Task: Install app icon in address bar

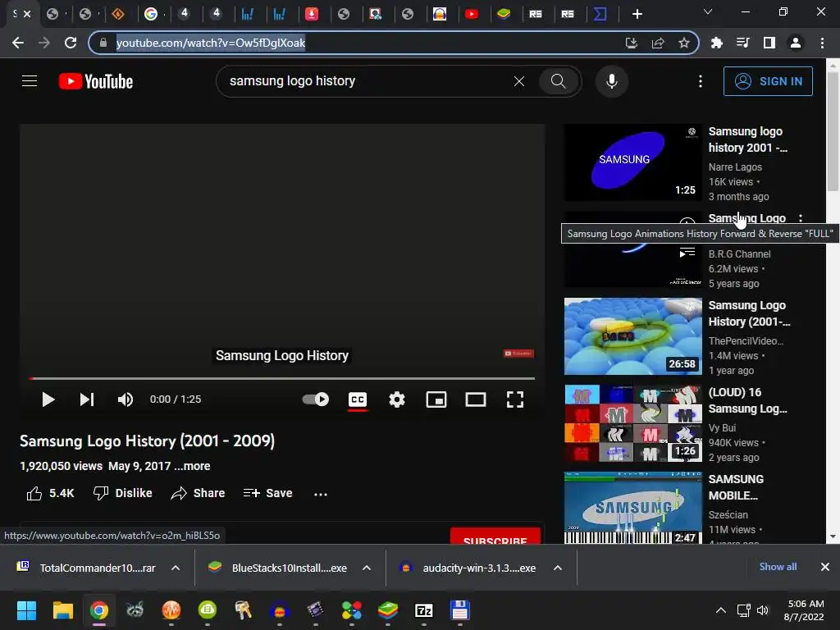Action: pos(632,43)
